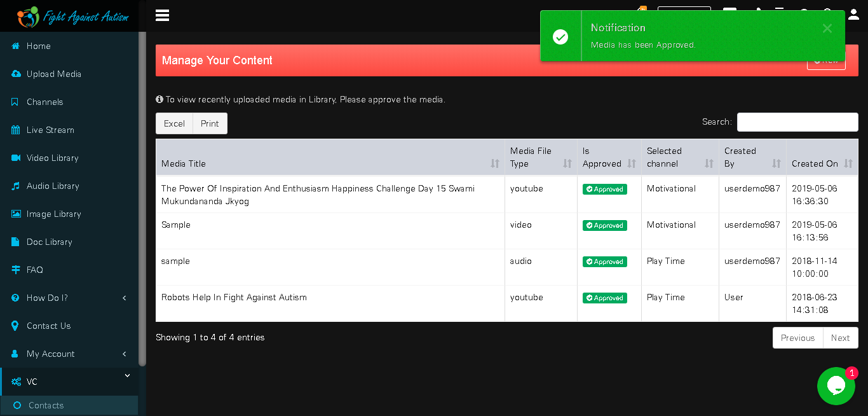
Task: Click the house icon for Home
Action: click(16, 46)
